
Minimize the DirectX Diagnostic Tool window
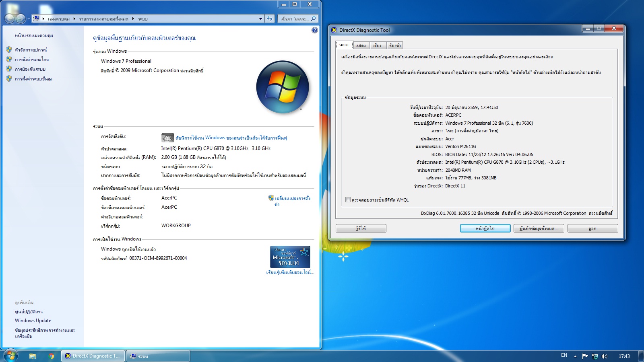[x=588, y=29]
